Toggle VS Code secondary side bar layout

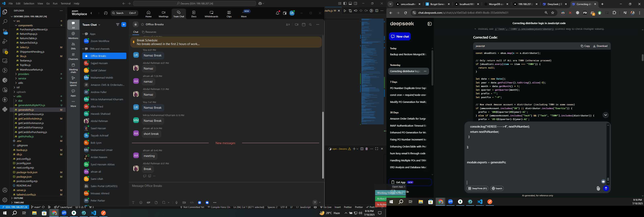click(x=355, y=3)
